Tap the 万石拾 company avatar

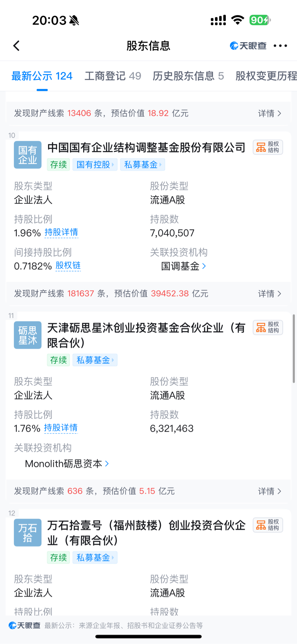[x=27, y=533]
